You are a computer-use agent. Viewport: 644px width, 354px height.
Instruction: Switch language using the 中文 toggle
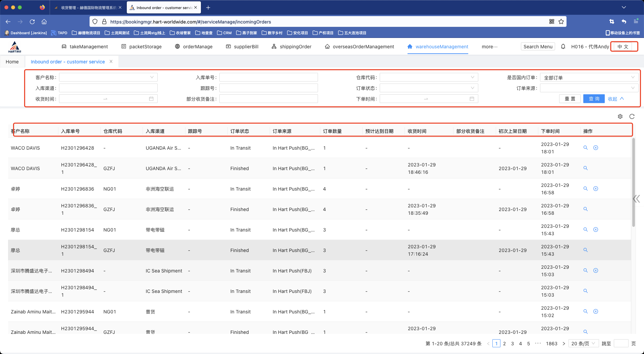point(623,47)
